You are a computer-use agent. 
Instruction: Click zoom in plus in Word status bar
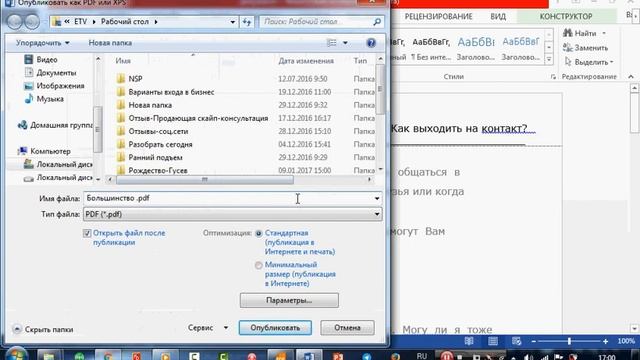[x=605, y=341]
